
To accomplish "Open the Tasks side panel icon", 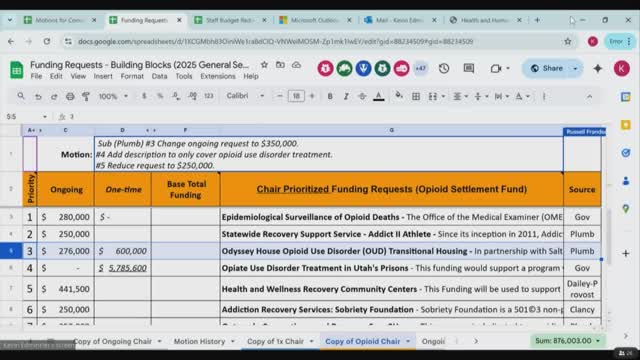I will pos(626,153).
